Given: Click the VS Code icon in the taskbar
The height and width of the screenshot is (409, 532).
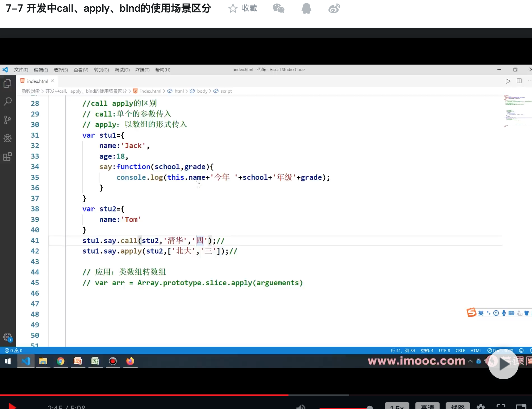Looking at the screenshot, I should click(x=26, y=361).
